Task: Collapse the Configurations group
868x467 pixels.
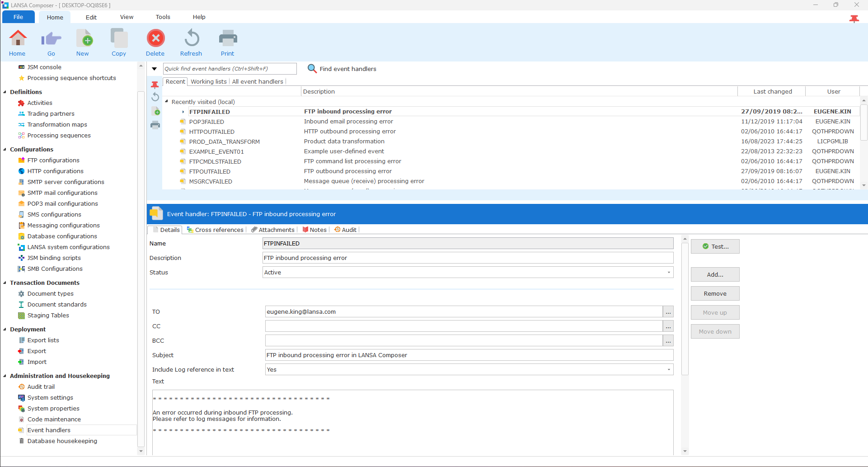Action: pos(5,149)
